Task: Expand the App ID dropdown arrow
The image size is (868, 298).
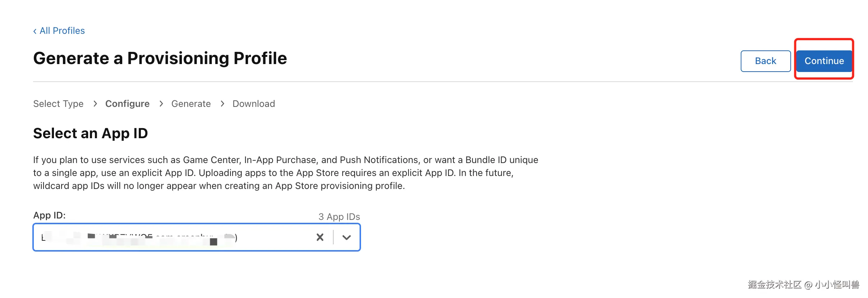Action: click(346, 238)
